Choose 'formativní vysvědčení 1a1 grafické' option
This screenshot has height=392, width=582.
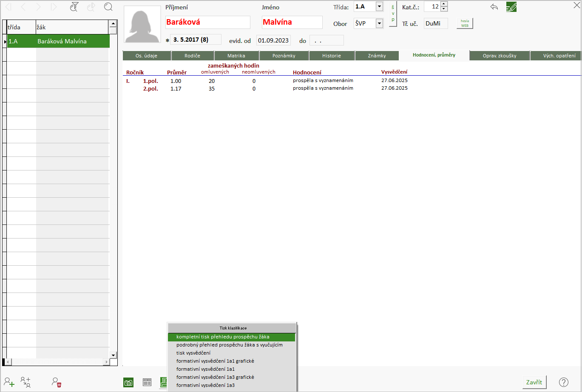[215, 361]
